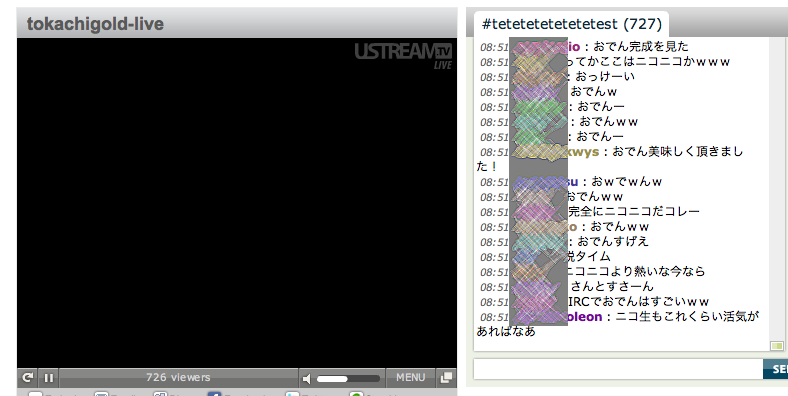Click username ending in 'xwys'
788x396 pixels.
point(583,152)
